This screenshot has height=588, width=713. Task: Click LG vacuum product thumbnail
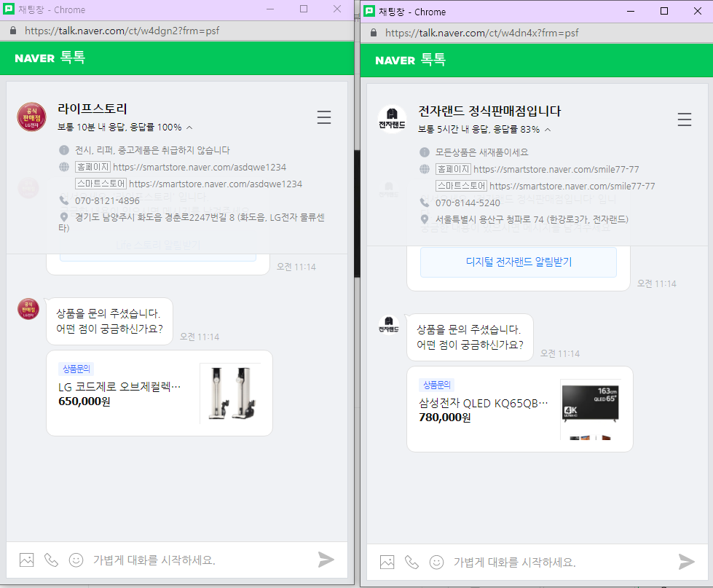click(231, 393)
